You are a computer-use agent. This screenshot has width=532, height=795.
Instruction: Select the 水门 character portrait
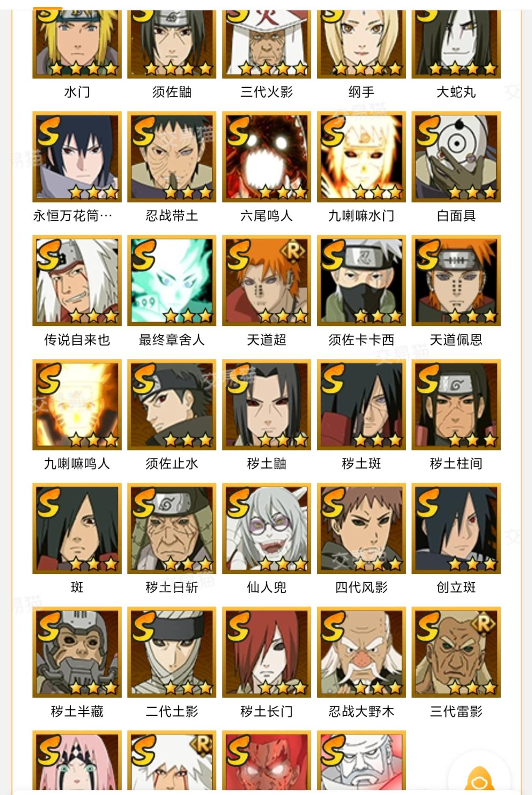click(77, 44)
